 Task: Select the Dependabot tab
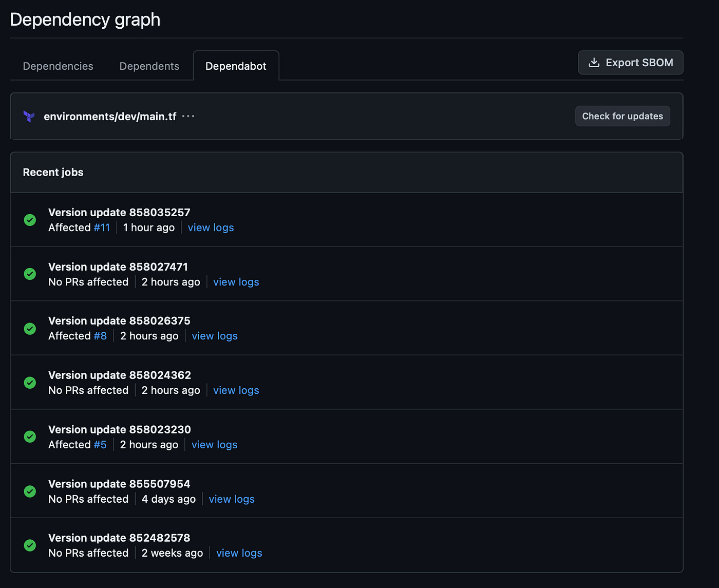pos(236,66)
